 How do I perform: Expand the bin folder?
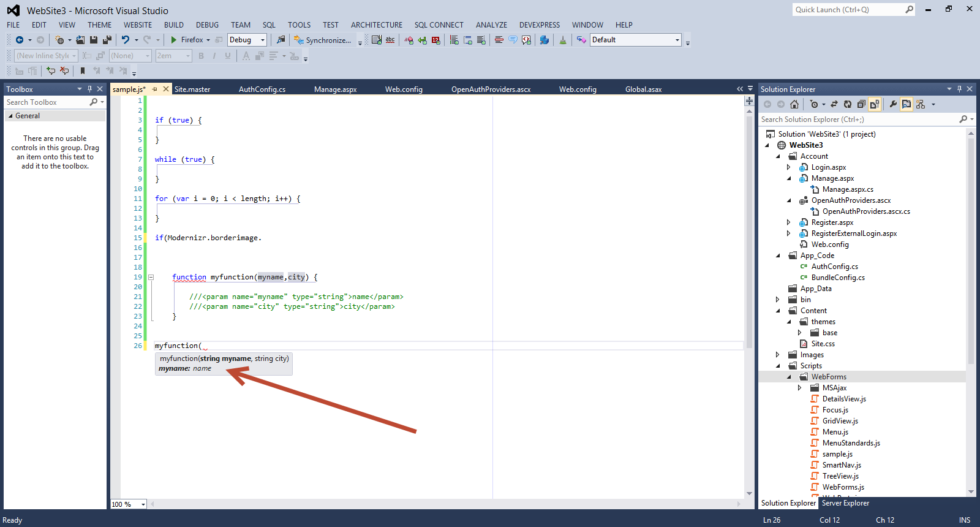coord(778,300)
